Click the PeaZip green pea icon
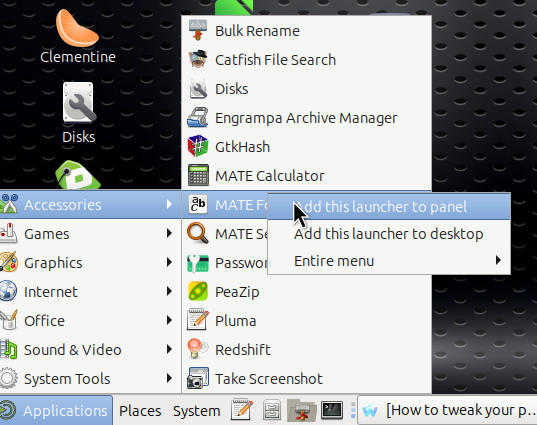The height and width of the screenshot is (425, 537). [x=198, y=291]
